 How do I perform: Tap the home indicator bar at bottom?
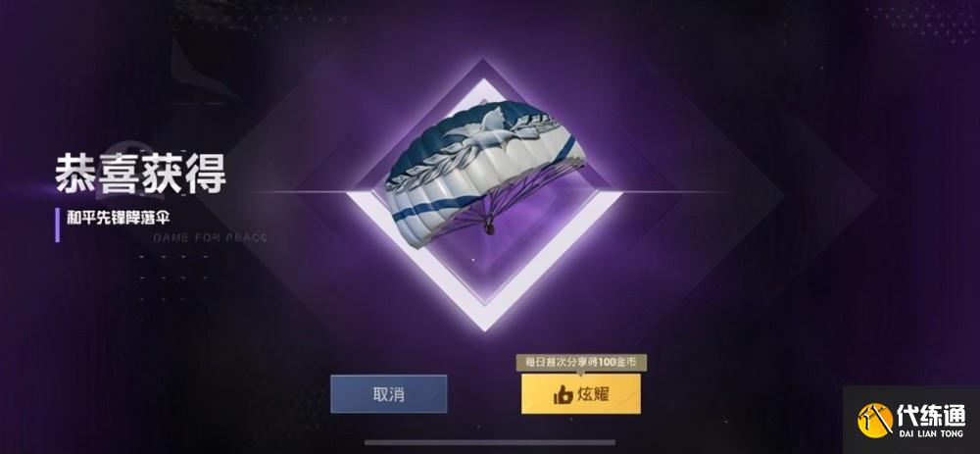point(490,443)
